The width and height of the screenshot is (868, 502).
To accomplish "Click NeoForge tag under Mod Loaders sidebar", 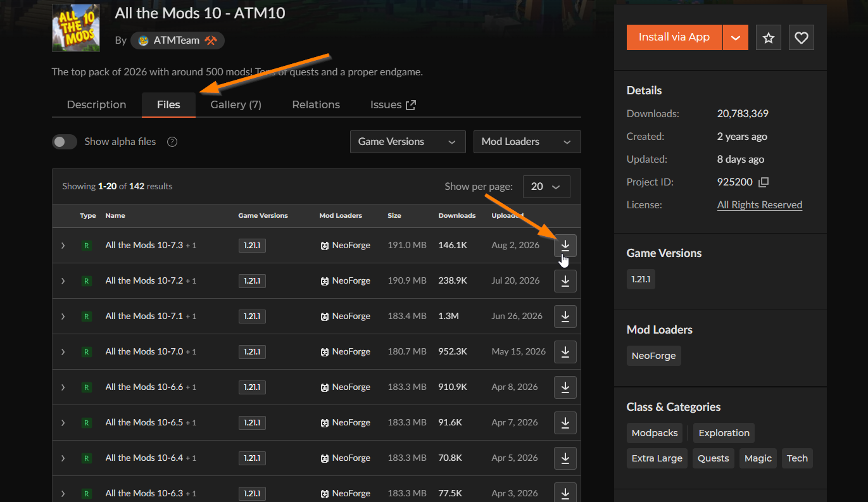I will click(x=654, y=356).
